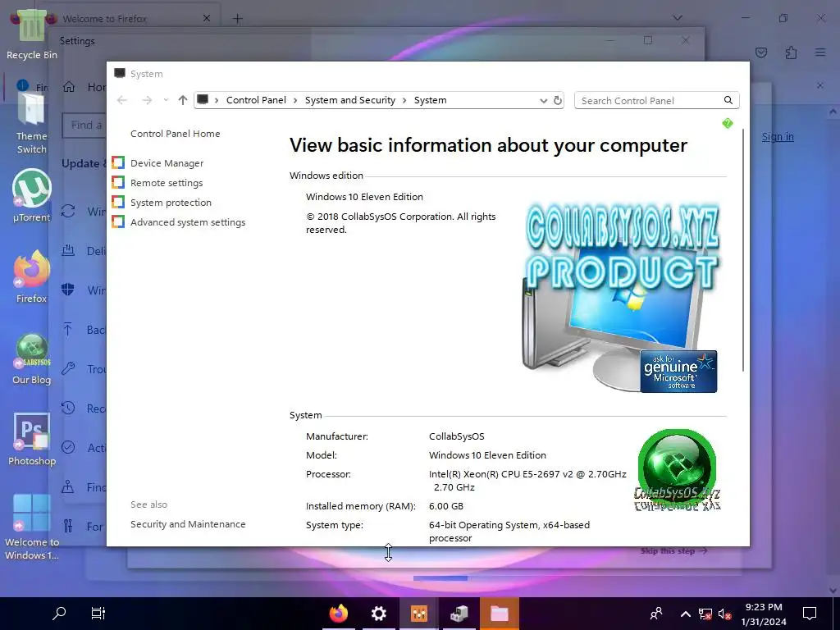The height and width of the screenshot is (630, 840).
Task: Show hidden system tray icons
Action: coord(685,614)
